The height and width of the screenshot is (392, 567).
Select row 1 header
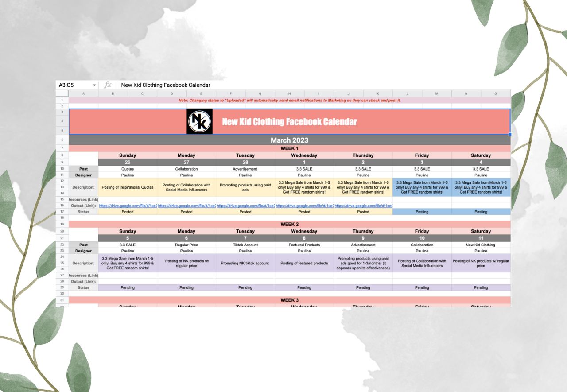tap(62, 101)
